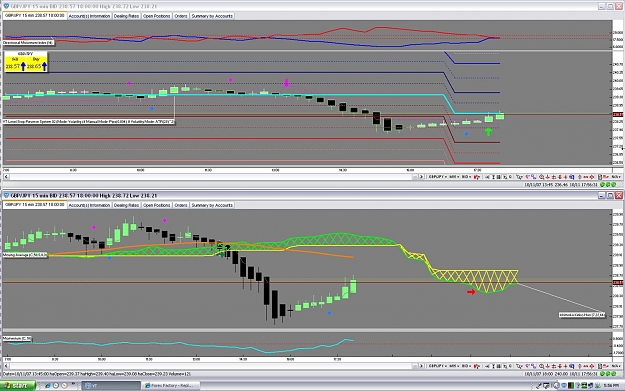Click text cursor I-beam icon in lower toolbar
This screenshot has height=391, width=625.
[493, 366]
